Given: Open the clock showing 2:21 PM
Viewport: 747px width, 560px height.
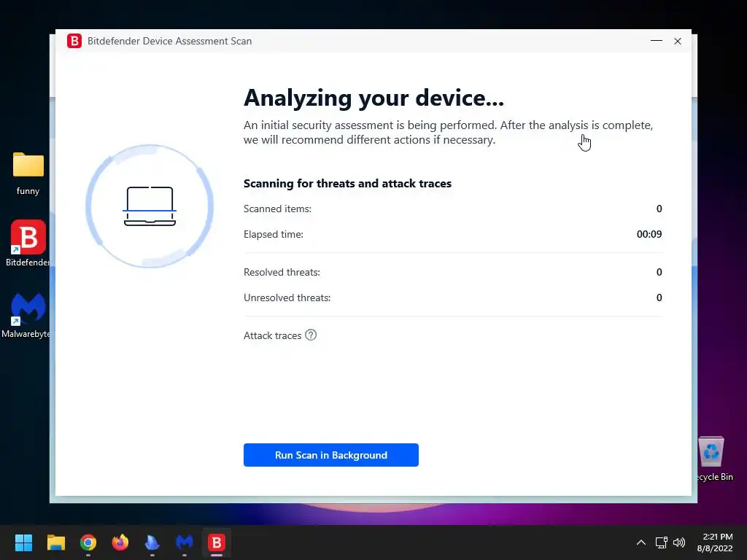Looking at the screenshot, I should pyautogui.click(x=715, y=542).
